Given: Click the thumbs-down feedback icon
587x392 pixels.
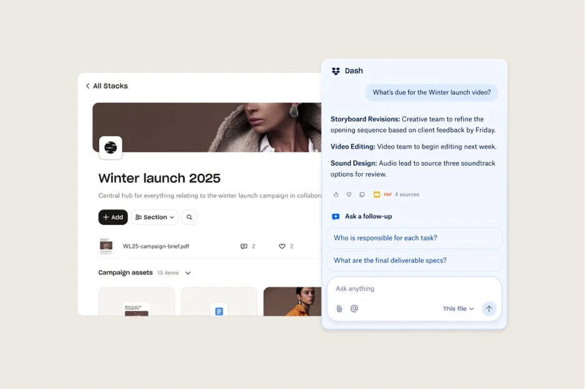Looking at the screenshot, I should point(349,194).
